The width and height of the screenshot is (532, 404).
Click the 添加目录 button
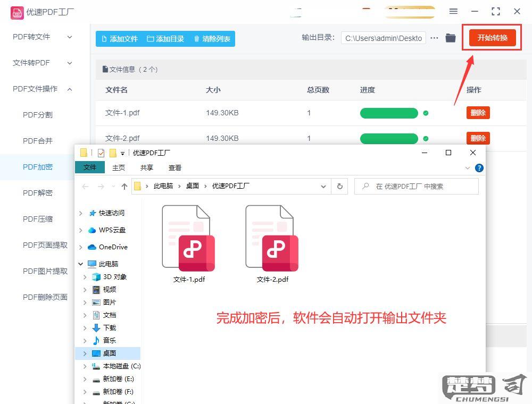pyautogui.click(x=165, y=39)
